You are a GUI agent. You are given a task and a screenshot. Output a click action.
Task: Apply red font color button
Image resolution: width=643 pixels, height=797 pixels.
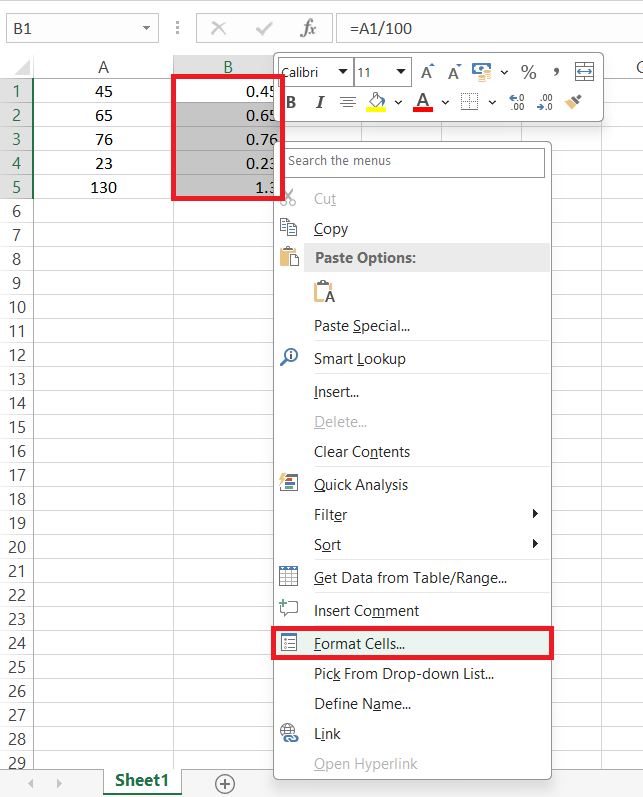click(x=423, y=102)
